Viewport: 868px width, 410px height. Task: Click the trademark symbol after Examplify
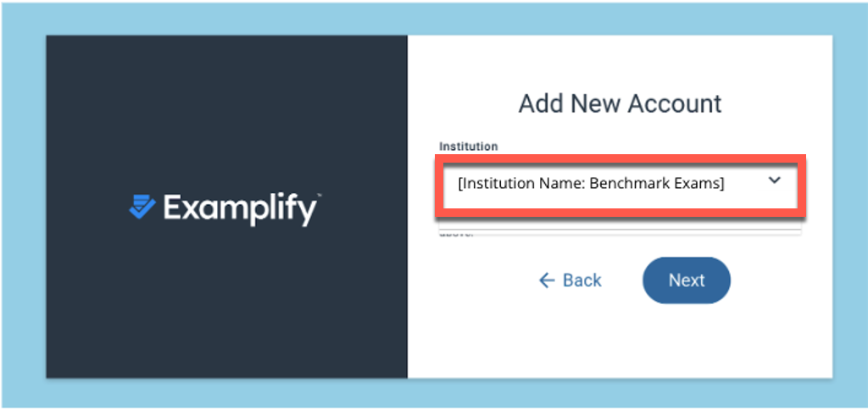pos(319,196)
